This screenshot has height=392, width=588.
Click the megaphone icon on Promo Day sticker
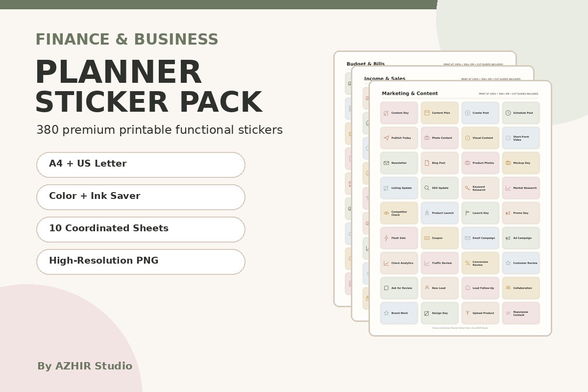point(508,213)
